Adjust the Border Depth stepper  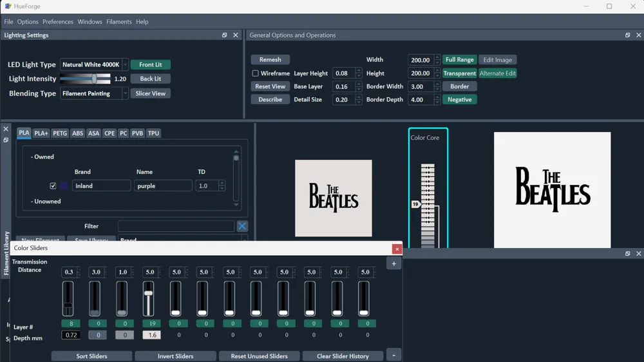[437, 99]
